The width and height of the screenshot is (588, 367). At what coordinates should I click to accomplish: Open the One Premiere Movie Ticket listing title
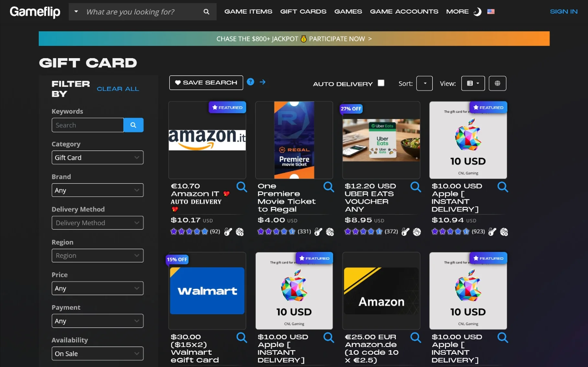pyautogui.click(x=287, y=198)
